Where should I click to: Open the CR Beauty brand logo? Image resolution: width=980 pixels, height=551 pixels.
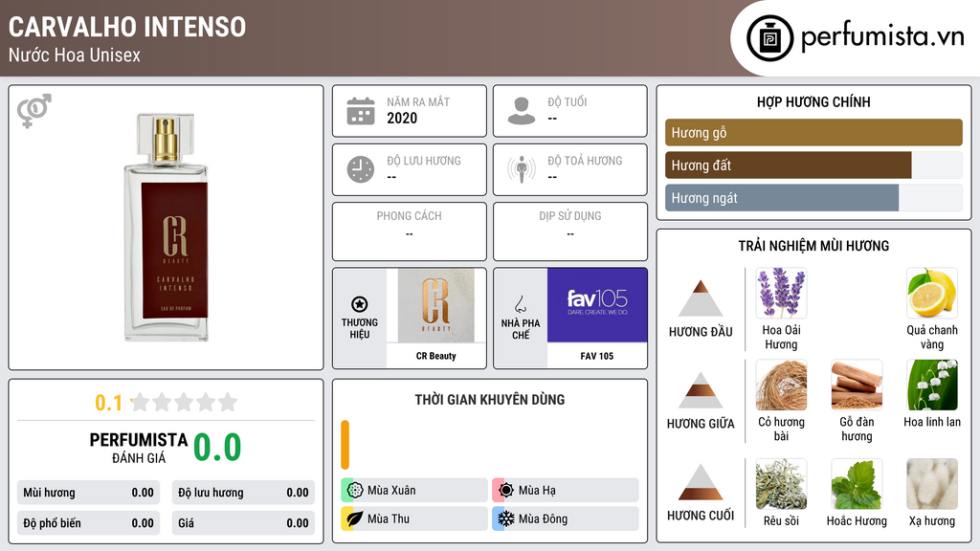point(435,305)
